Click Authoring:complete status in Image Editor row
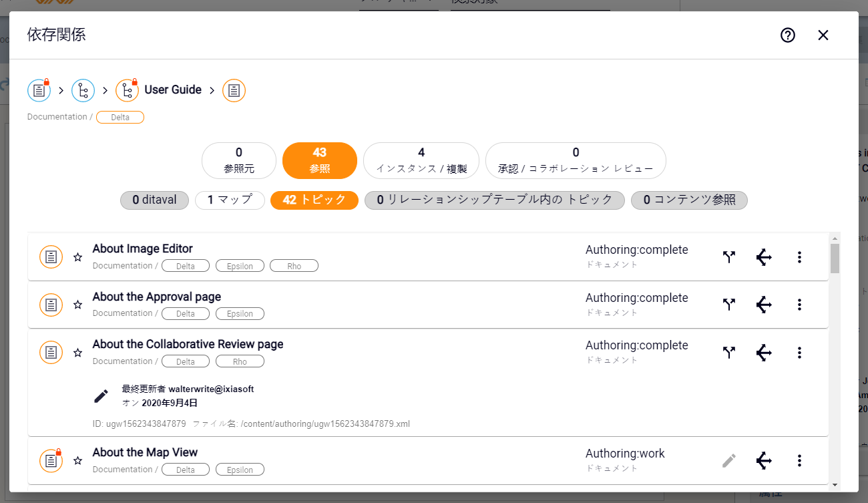This screenshot has height=503, width=868. pos(637,250)
